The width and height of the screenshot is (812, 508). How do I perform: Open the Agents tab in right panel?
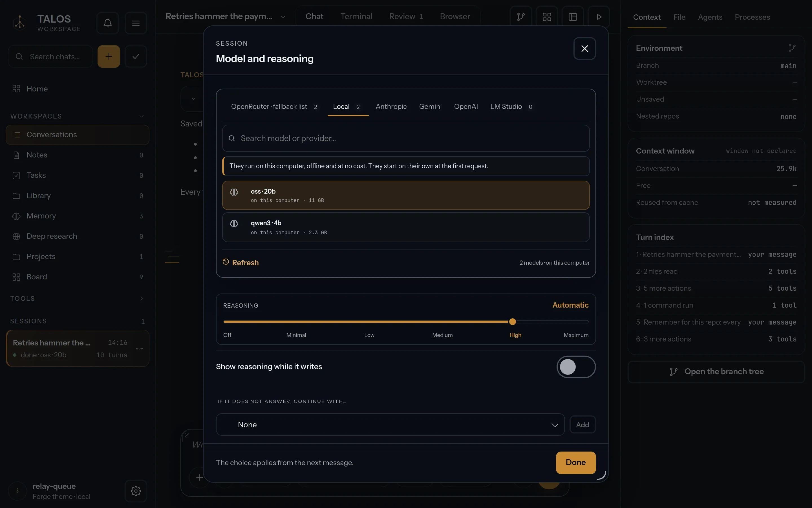pos(710,17)
